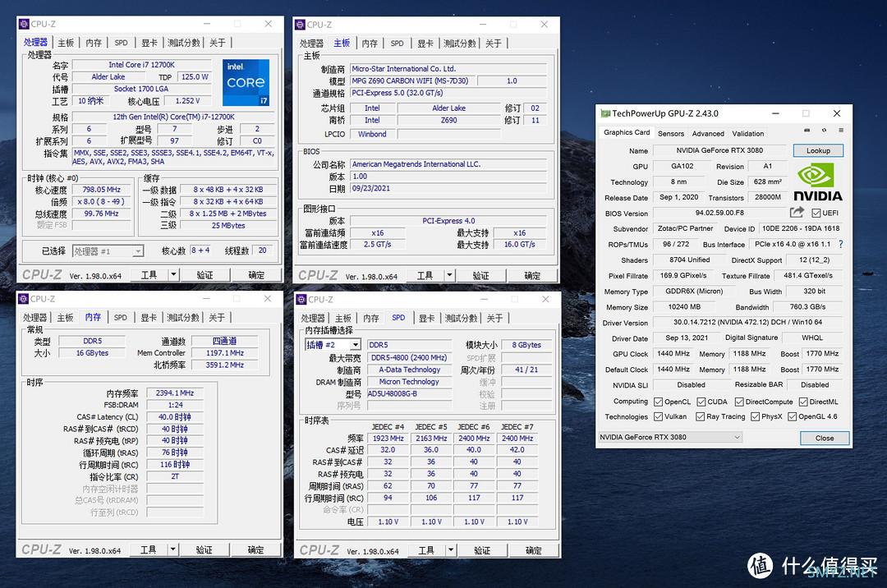Switch to the Validation tab in GPU-Z
The width and height of the screenshot is (887, 588).
pos(748,133)
